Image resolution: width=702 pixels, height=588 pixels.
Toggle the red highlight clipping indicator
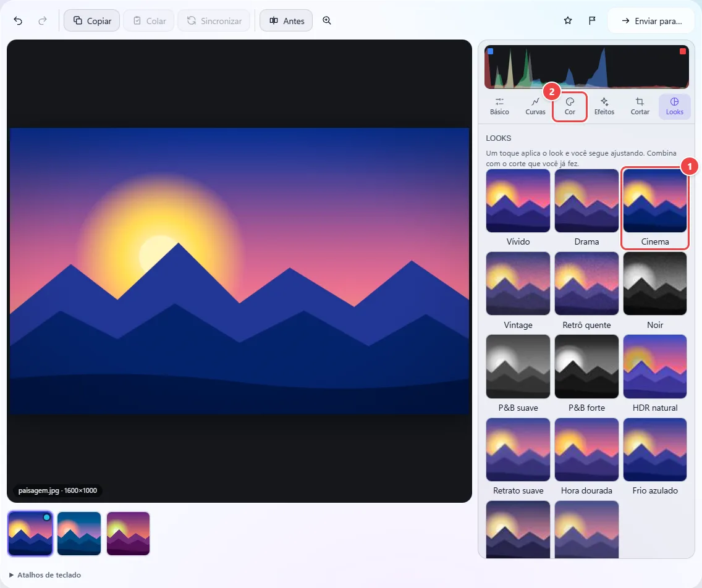click(x=682, y=51)
